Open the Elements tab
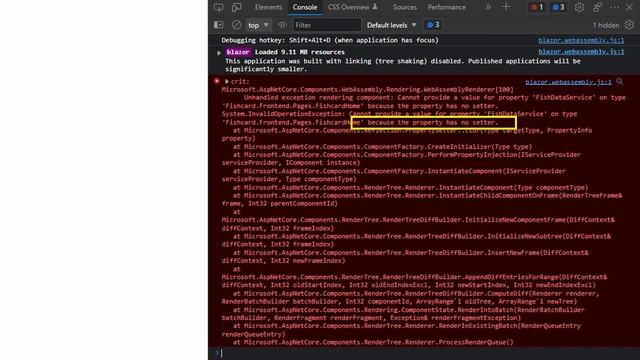The height and width of the screenshot is (360, 640). [x=268, y=7]
